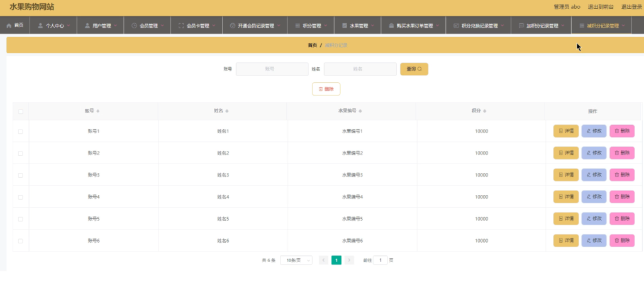Open 详情 for row 账号1
The height and width of the screenshot is (293, 644).
point(566,131)
